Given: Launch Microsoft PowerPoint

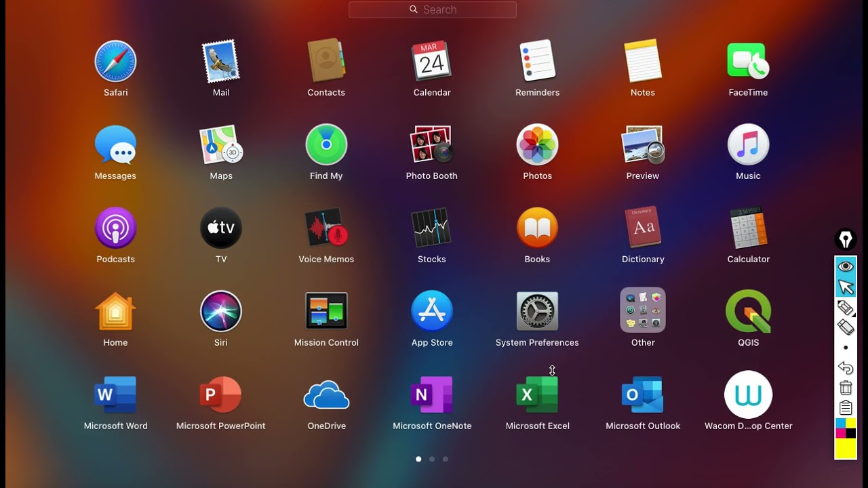Looking at the screenshot, I should point(221,394).
